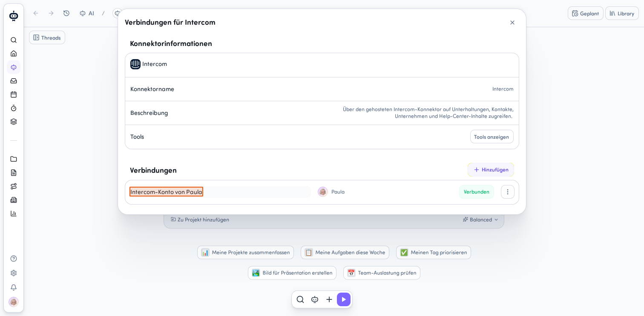This screenshot has height=316, width=644.
Task: Toggle the Threads panel button
Action: [47, 37]
